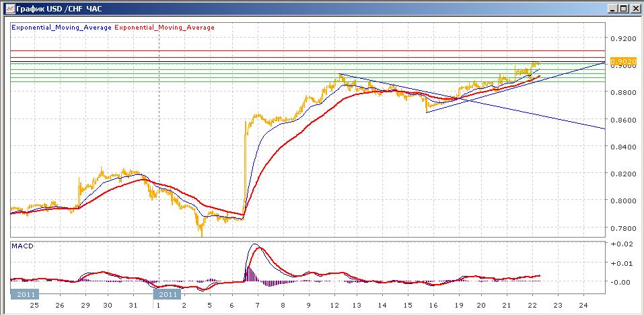Click the 0.8000 price axis label
This screenshot has height=315, width=644.
(x=623, y=201)
